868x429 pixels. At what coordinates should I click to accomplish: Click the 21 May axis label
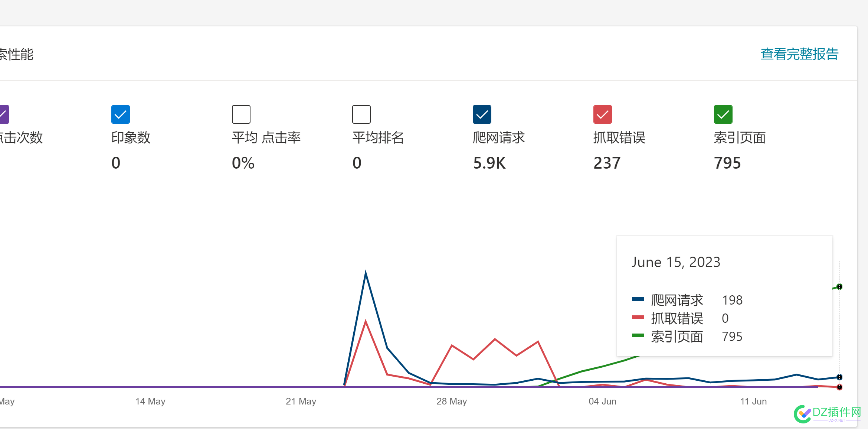(301, 402)
